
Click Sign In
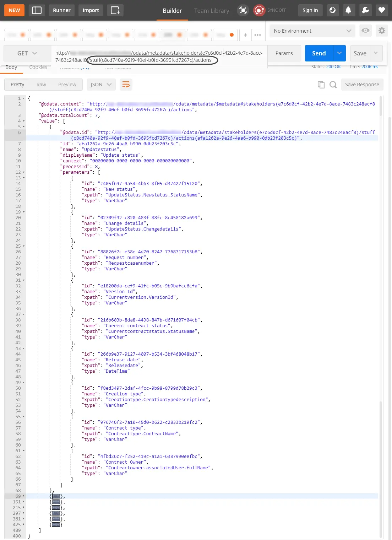[x=310, y=10]
